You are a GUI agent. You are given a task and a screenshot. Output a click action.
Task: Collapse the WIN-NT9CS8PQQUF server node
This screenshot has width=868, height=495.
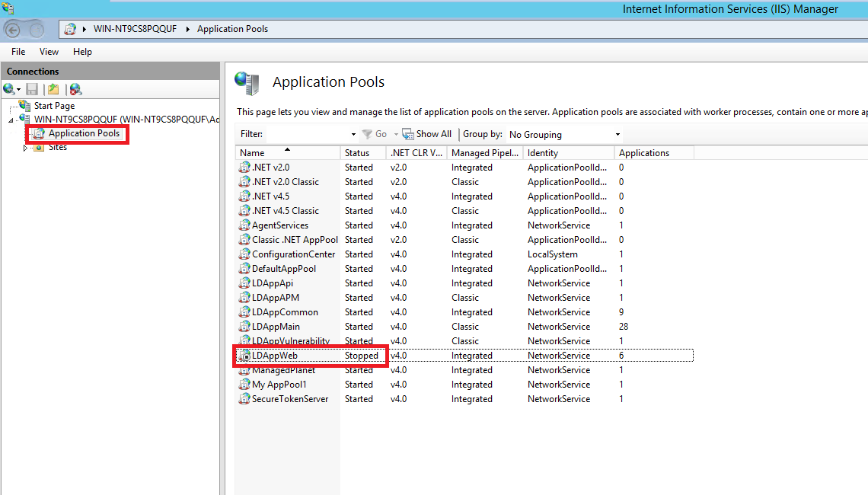(x=11, y=120)
